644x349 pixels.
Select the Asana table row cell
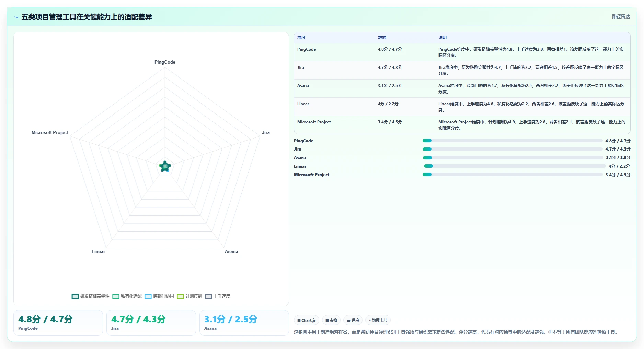[303, 86]
